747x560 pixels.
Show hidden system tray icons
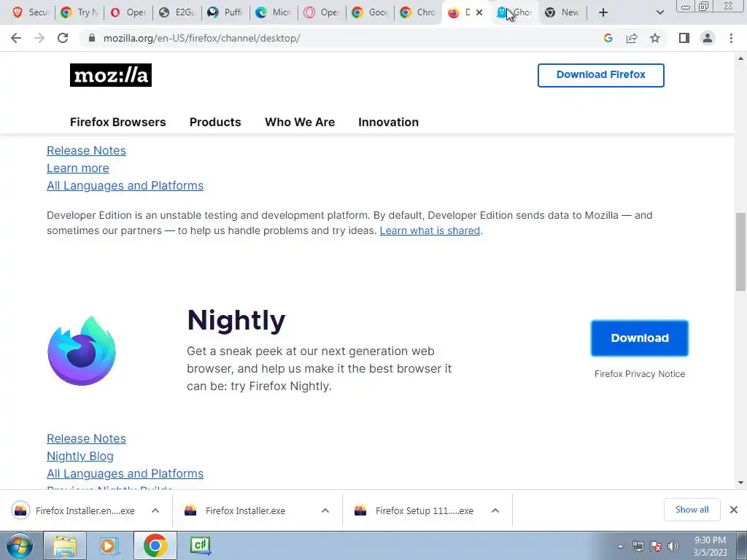point(620,546)
